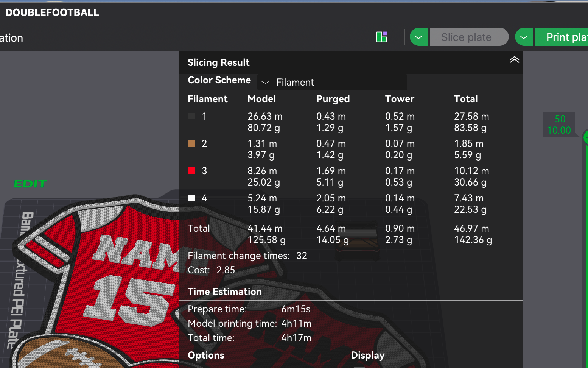Screen dimensions: 588x368
Task: Click the Purged column header
Action: click(x=333, y=99)
